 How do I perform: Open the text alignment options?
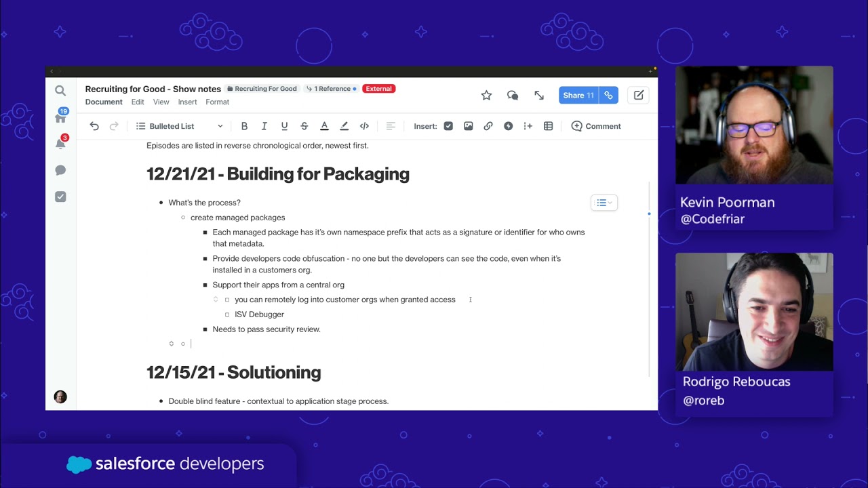click(x=391, y=126)
